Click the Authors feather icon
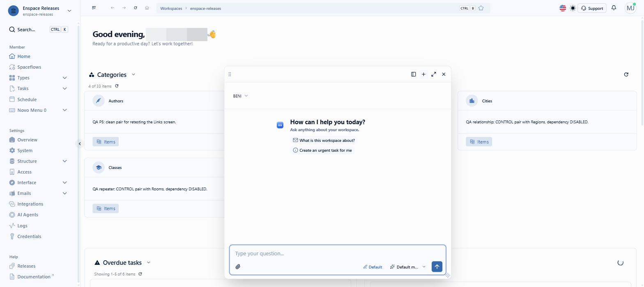 [x=99, y=101]
